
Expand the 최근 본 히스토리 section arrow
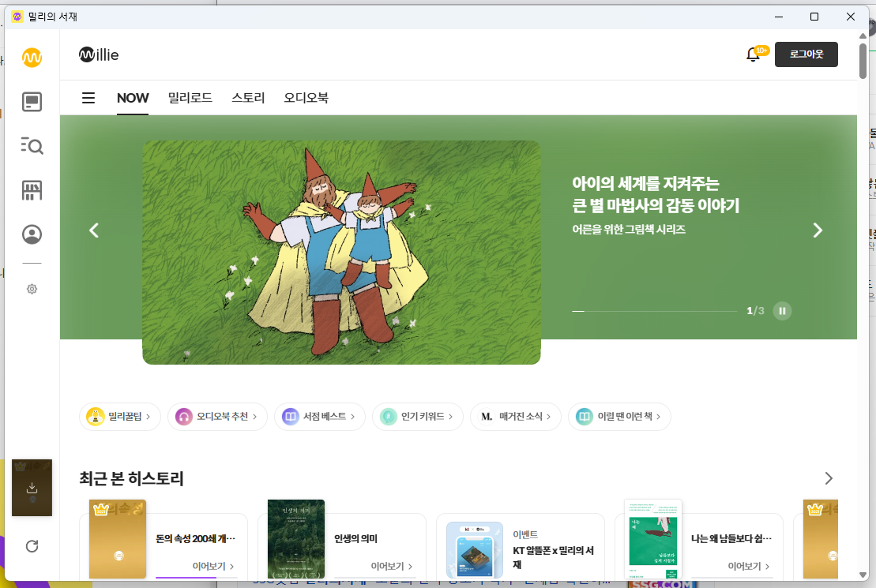click(x=829, y=478)
